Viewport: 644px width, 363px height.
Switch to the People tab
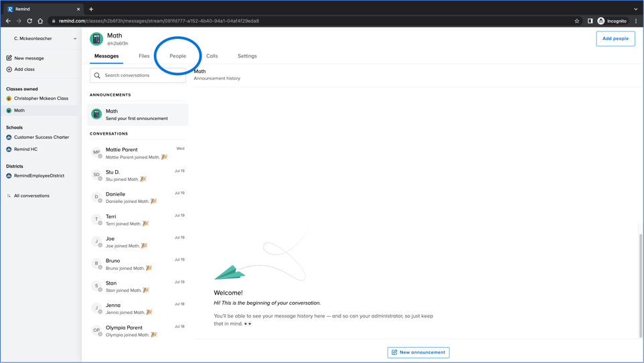coord(177,56)
